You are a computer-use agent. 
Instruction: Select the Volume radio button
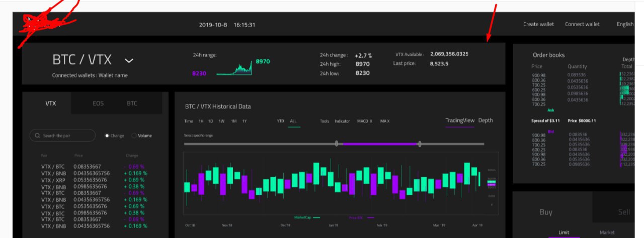pyautogui.click(x=134, y=136)
